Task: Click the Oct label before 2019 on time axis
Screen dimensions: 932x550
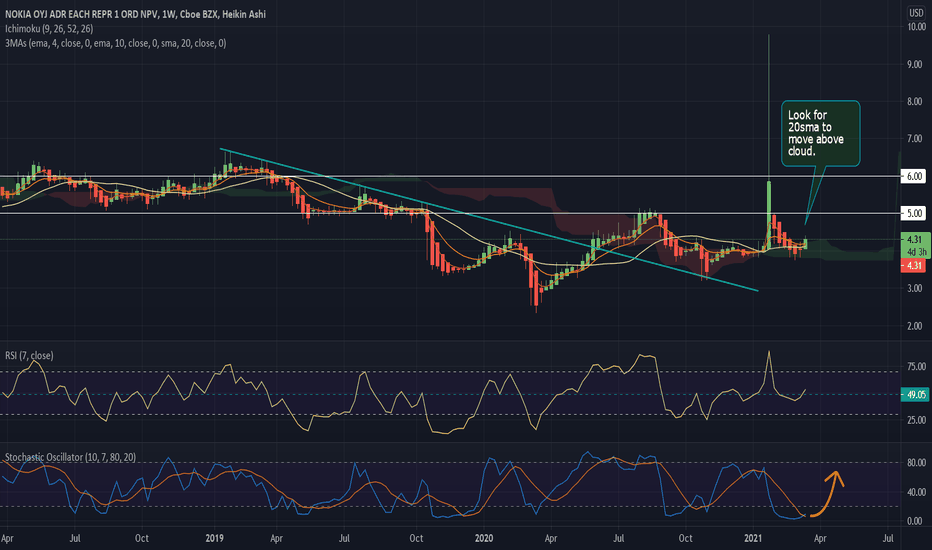Action: coord(141,538)
